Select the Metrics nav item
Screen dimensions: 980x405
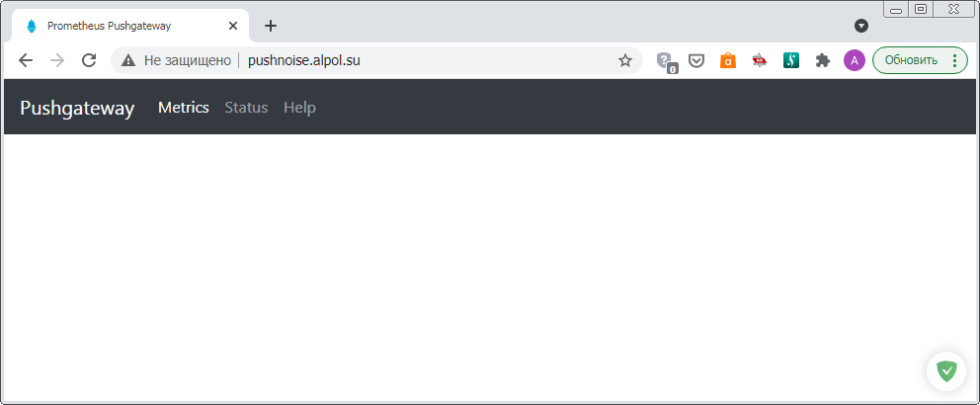tap(184, 108)
